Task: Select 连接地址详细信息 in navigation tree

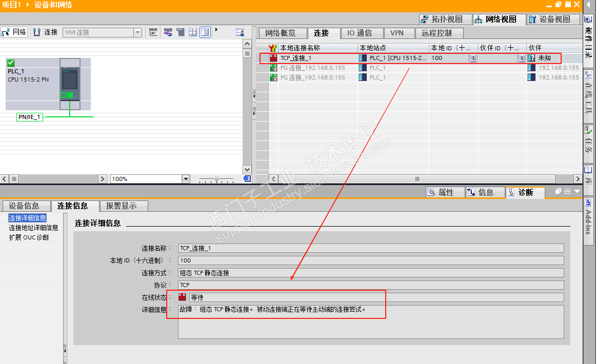Action: pyautogui.click(x=33, y=228)
